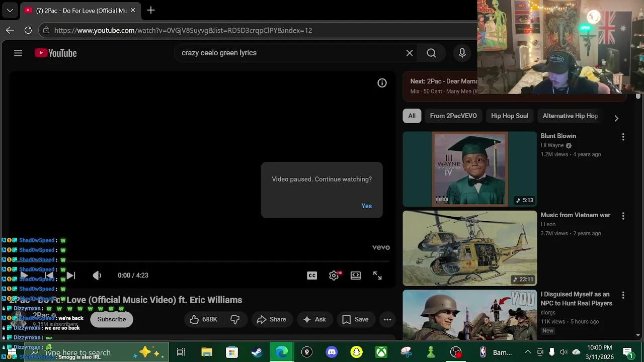
Task: Switch to Microsoft Edge on taskbar
Action: (x=282, y=352)
